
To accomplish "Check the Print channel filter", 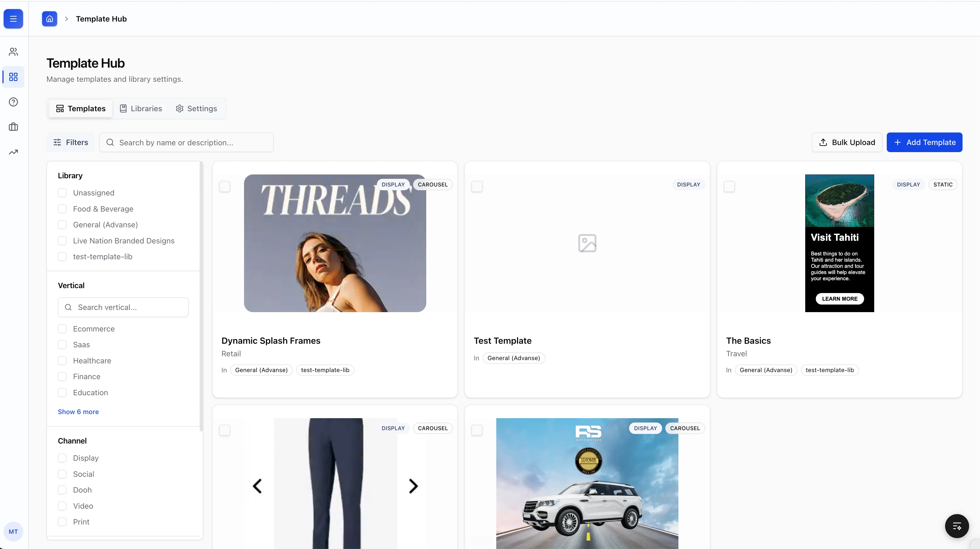I will tap(62, 522).
